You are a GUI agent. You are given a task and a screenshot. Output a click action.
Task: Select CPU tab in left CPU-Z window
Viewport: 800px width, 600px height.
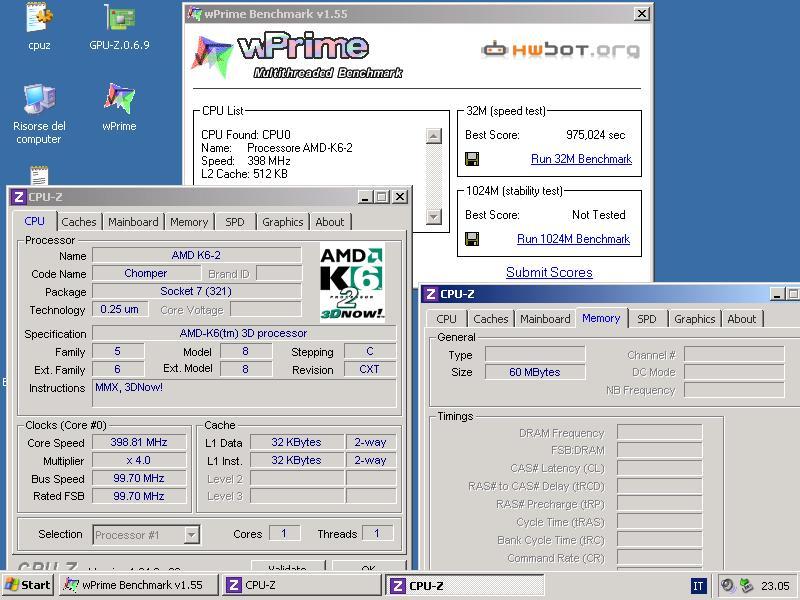tap(34, 221)
